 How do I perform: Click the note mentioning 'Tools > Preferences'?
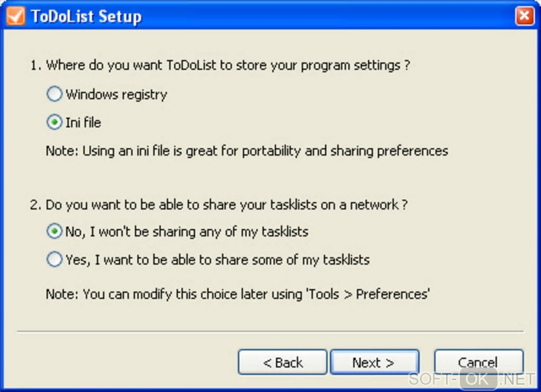point(237,294)
